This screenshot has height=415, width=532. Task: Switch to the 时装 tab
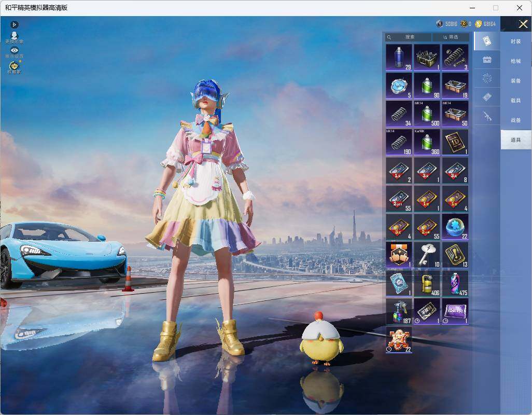tap(516, 41)
